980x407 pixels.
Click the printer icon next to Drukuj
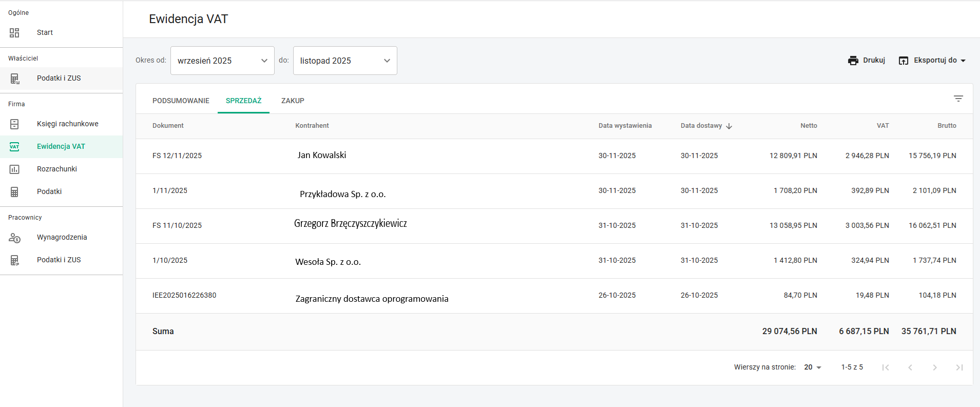click(x=853, y=61)
